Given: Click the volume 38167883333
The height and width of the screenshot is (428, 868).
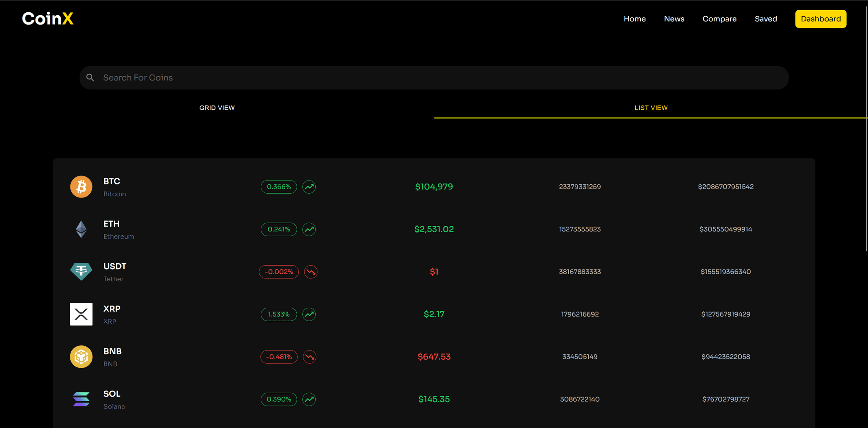Looking at the screenshot, I should [x=580, y=272].
